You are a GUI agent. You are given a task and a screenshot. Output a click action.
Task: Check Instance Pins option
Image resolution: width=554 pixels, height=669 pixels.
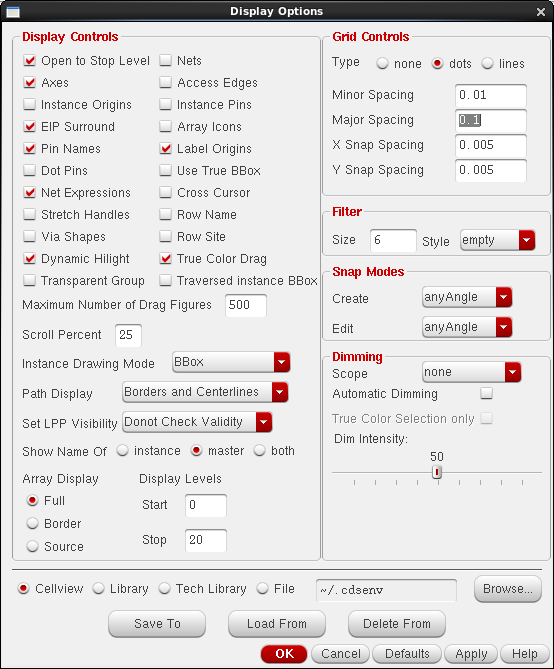pyautogui.click(x=166, y=105)
